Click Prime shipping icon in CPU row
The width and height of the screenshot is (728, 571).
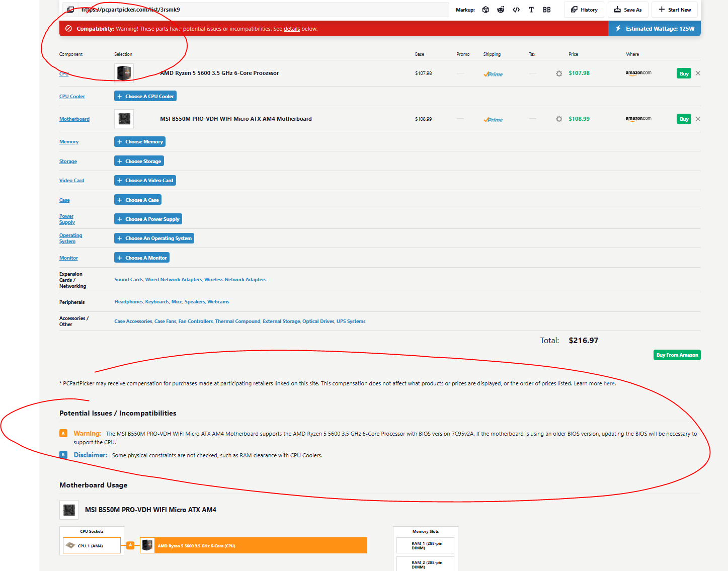tap(493, 74)
